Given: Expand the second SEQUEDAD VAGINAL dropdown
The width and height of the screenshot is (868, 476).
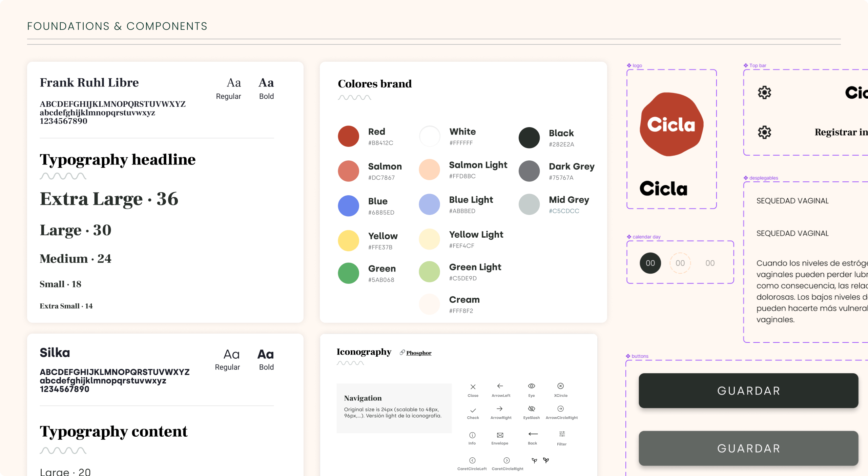Looking at the screenshot, I should pos(792,233).
